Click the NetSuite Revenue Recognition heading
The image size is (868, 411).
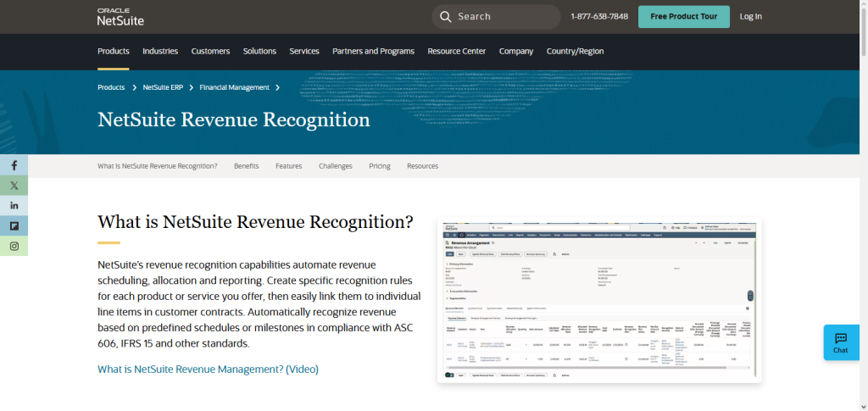coord(234,119)
